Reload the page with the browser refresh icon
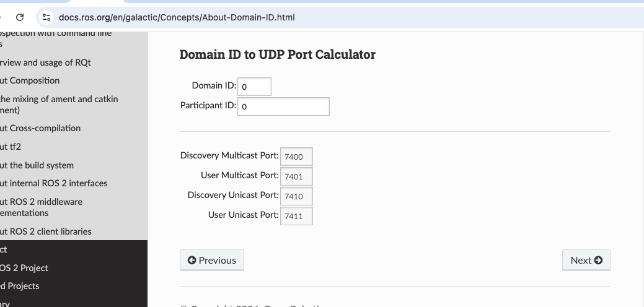 pos(20,17)
